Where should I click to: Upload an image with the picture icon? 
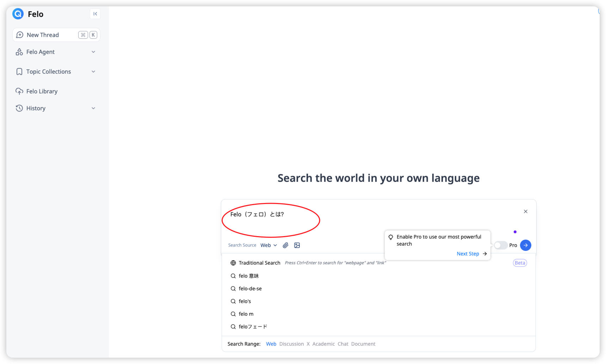[x=297, y=245]
